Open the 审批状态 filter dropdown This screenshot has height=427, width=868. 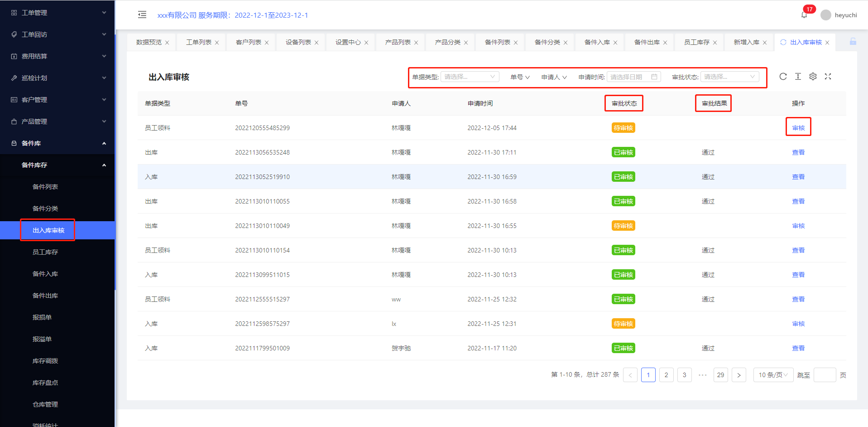[x=729, y=77]
